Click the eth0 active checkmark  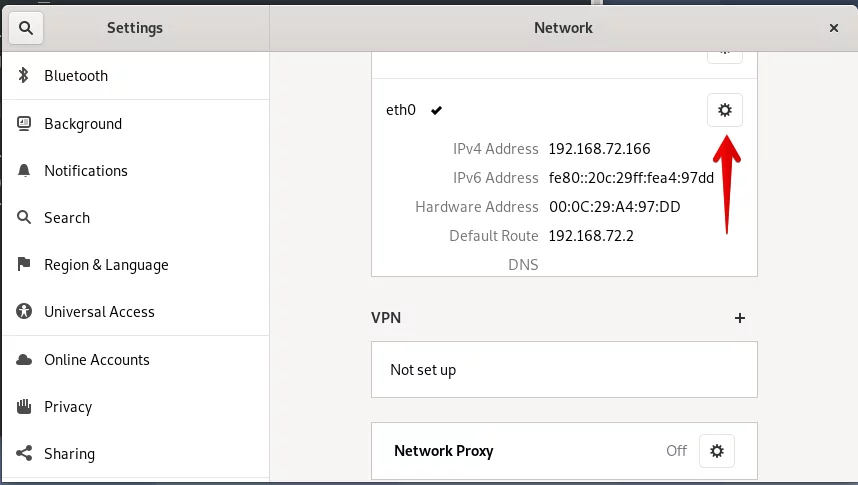click(x=436, y=111)
